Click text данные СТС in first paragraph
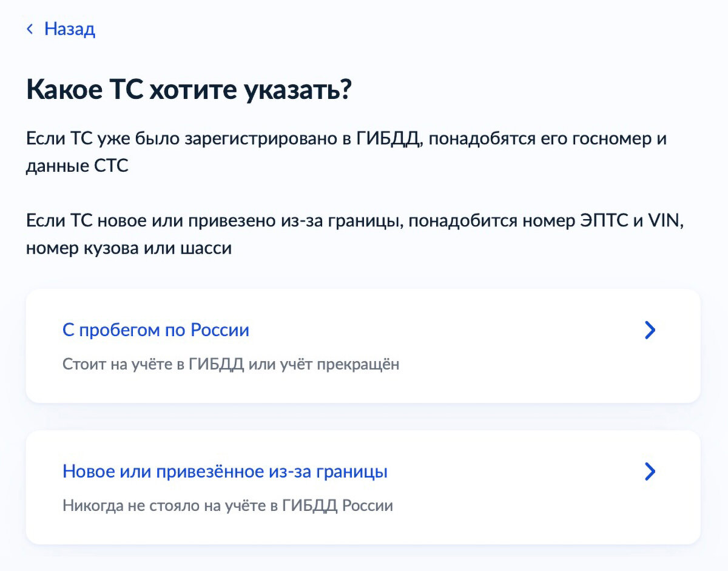The height and width of the screenshot is (571, 728). coord(78,166)
